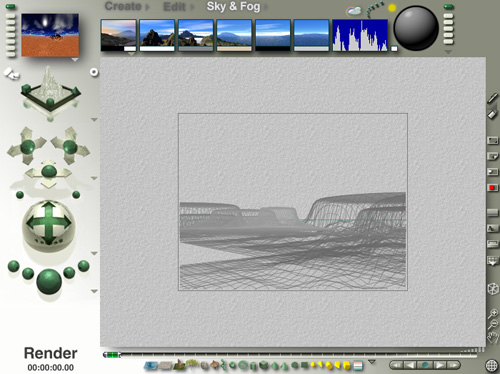Screen dimensions: 500x374
Task: Expand the triangle under the Nano Preview
Action: click(x=75, y=60)
